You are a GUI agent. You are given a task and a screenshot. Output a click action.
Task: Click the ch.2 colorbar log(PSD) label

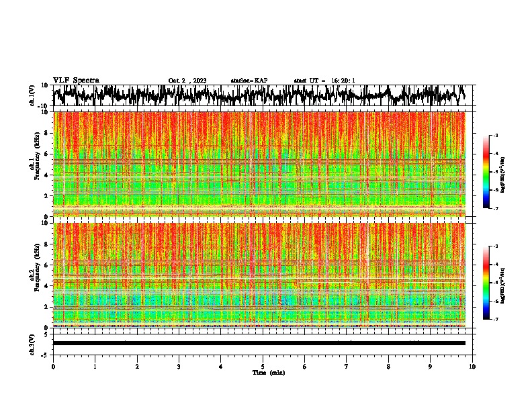(x=503, y=285)
